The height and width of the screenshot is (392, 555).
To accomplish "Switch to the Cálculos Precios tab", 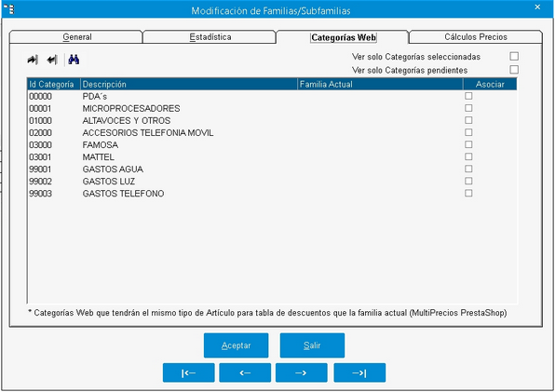I will click(x=476, y=37).
